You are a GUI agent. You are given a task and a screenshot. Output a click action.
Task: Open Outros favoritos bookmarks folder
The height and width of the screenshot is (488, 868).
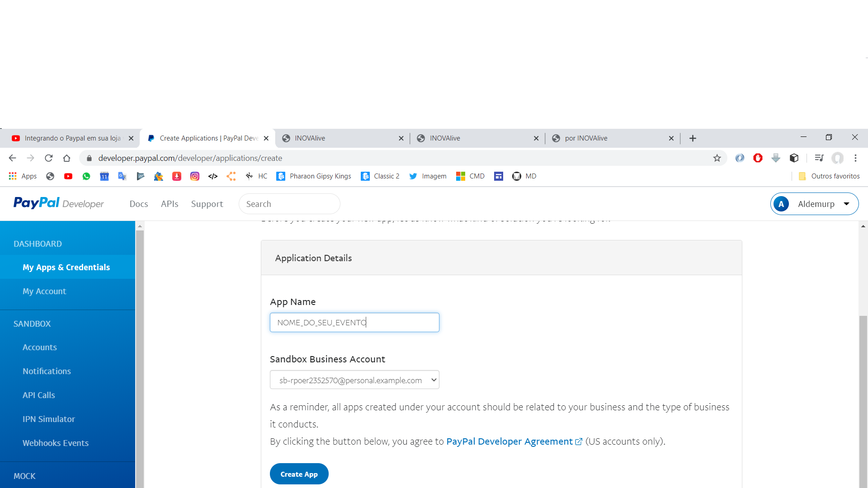[829, 176]
